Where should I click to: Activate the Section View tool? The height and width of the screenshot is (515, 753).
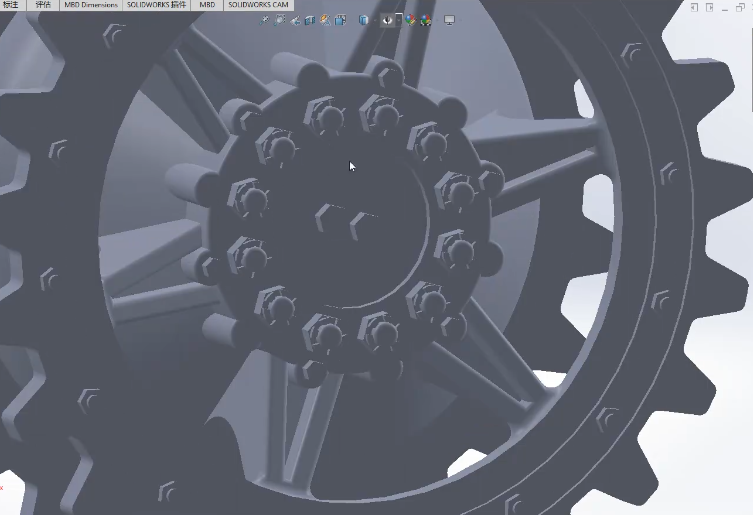tap(310, 20)
